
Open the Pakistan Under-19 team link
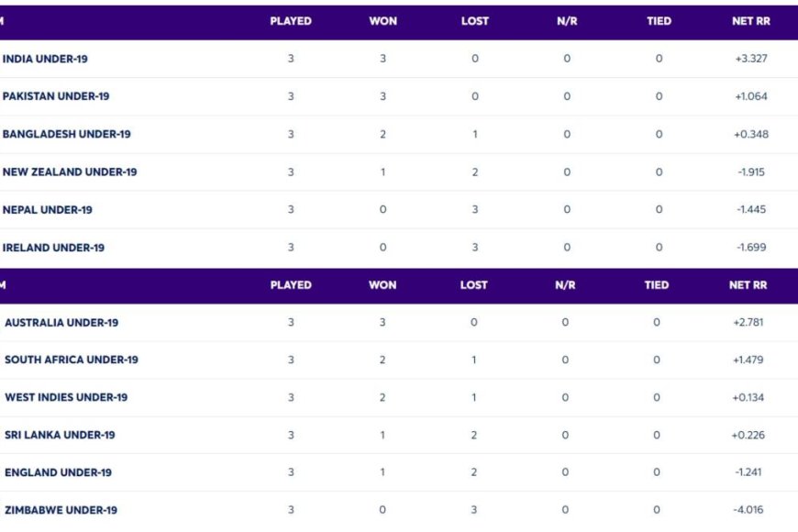point(56,96)
